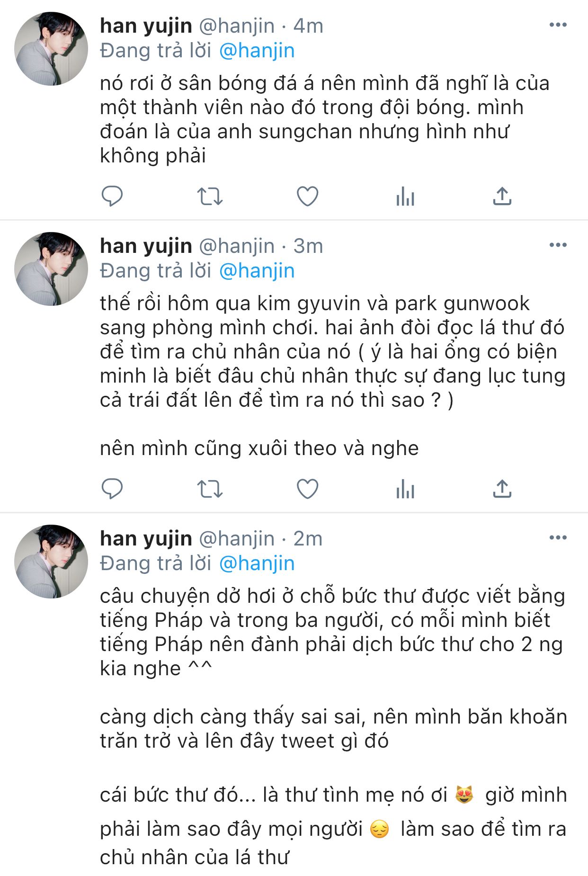The height and width of the screenshot is (876, 588).
Task: Share the 3m tweet about gunwook
Action: [502, 489]
